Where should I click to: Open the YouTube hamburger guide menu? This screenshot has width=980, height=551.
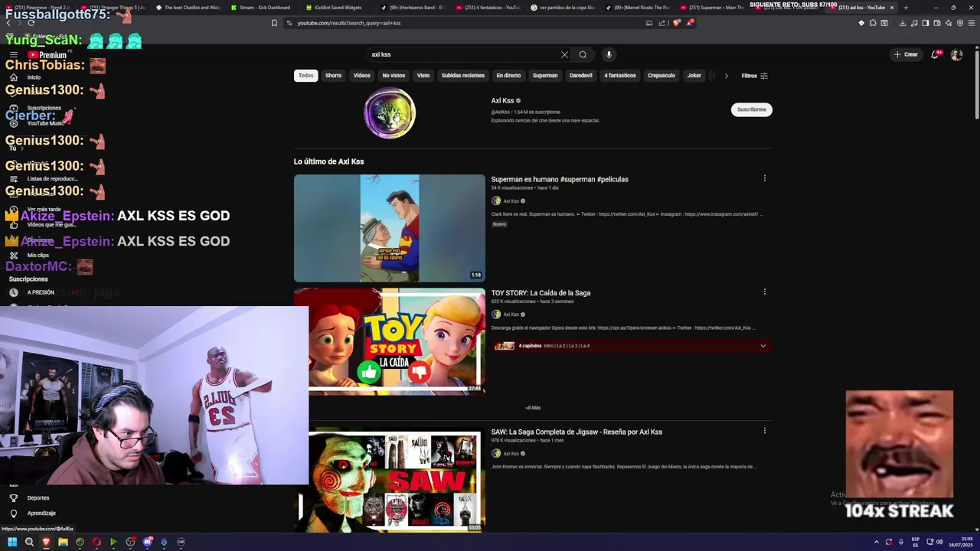click(13, 55)
